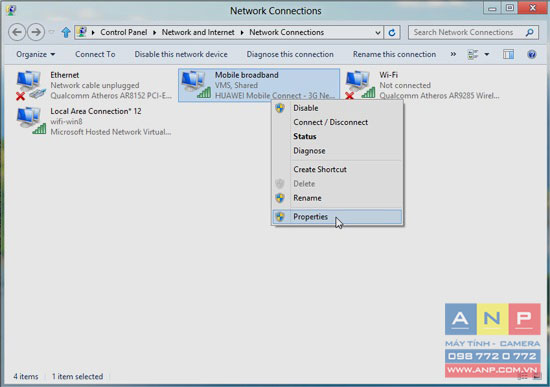Click Connect To in toolbar
This screenshot has height=387, width=550.
click(95, 54)
